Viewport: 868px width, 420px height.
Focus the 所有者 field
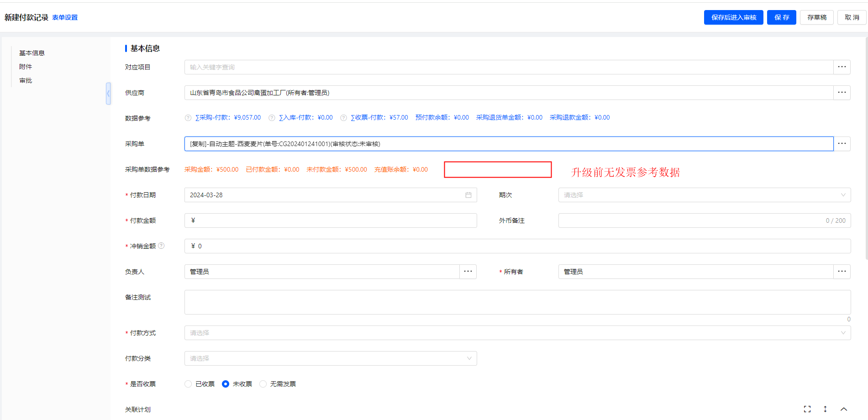click(x=696, y=272)
